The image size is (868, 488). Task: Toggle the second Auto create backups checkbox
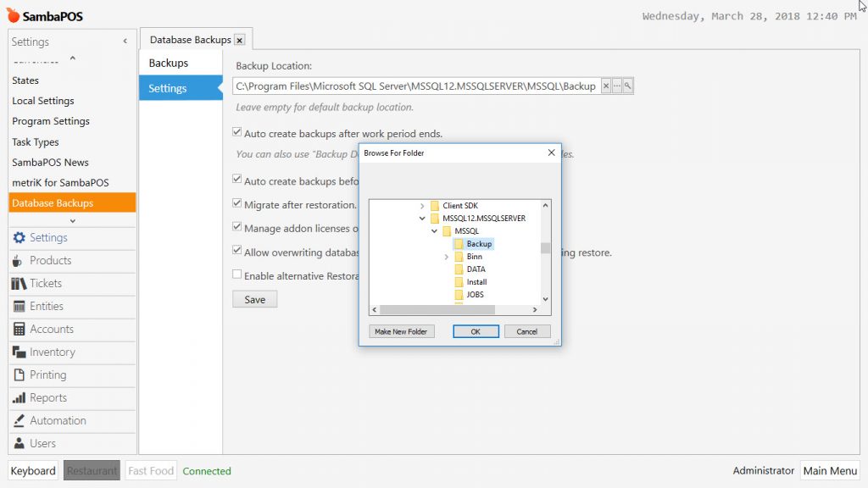(237, 180)
